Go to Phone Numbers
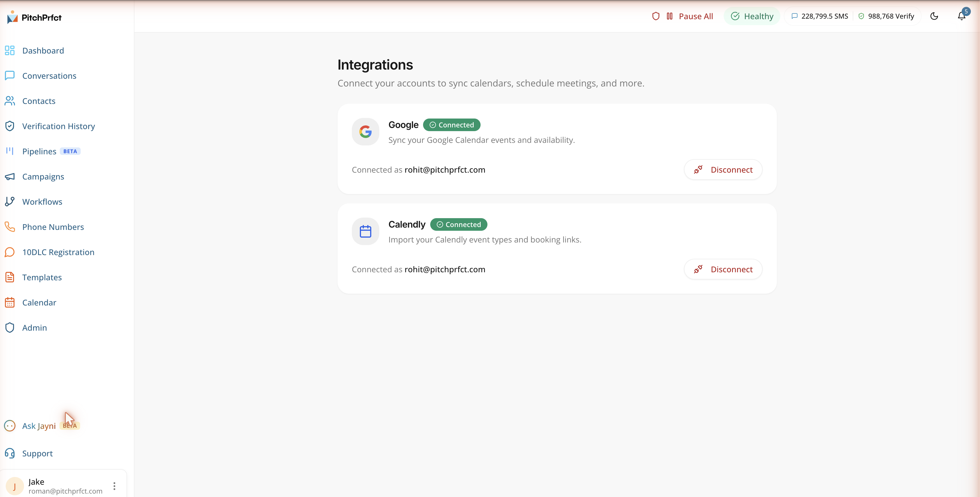This screenshot has width=980, height=497. pyautogui.click(x=53, y=227)
